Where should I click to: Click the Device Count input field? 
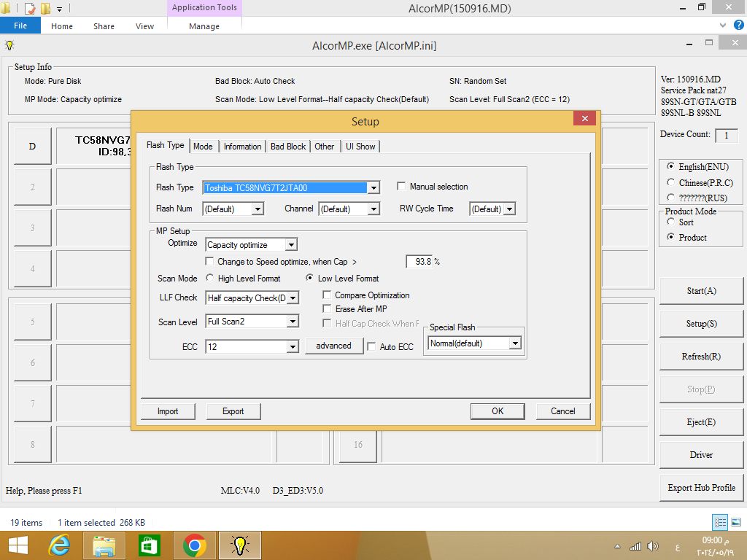[x=727, y=135]
